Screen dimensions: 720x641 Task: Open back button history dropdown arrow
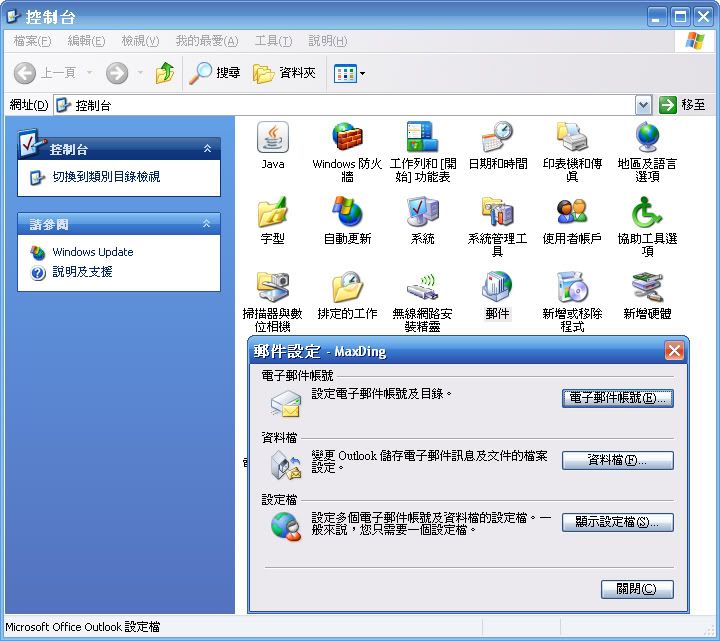click(x=89, y=73)
